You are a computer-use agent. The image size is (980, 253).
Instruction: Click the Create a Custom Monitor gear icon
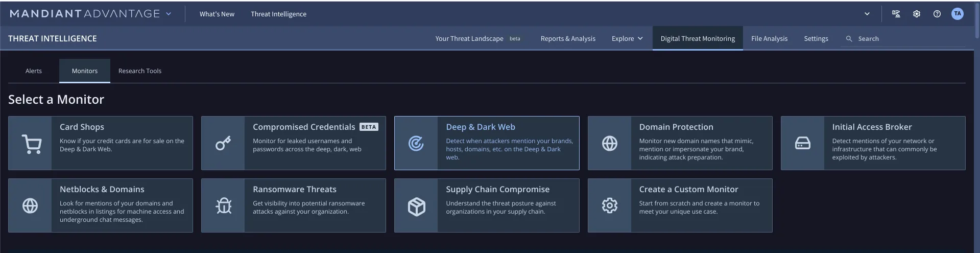point(609,206)
